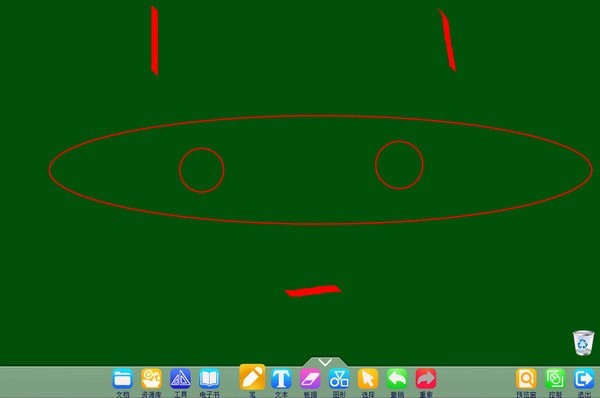This screenshot has width=600, height=398.
Task: Activate the Select (选择) arrow tool
Action: [368, 379]
